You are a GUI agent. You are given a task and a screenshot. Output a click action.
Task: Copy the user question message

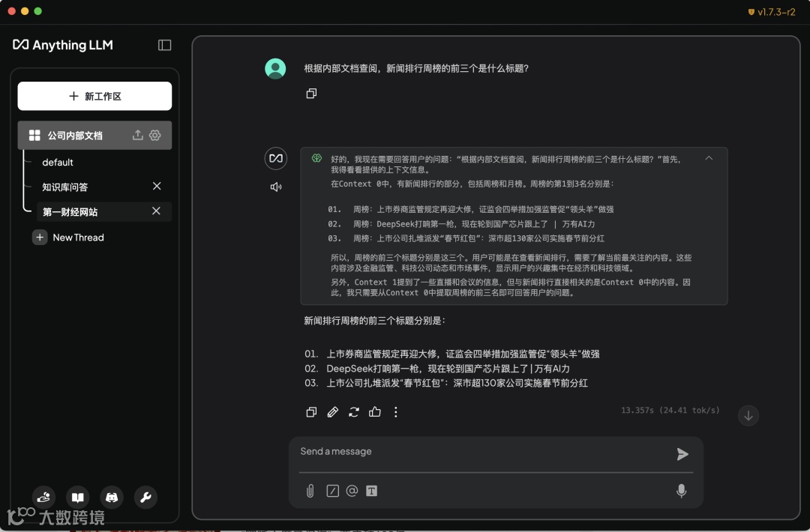point(311,94)
